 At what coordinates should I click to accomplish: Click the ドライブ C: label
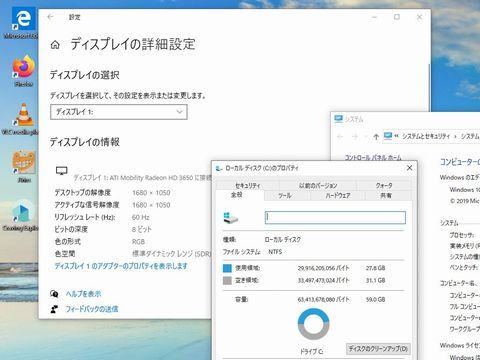coord(311,351)
